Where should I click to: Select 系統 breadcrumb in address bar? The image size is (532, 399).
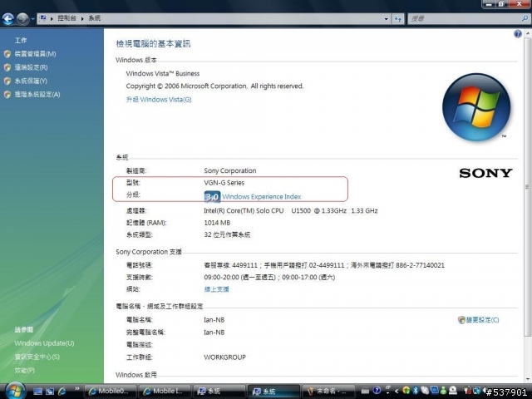[94, 18]
